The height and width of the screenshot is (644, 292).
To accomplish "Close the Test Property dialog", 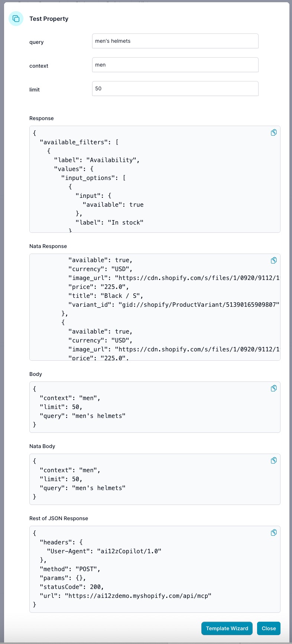I will pyautogui.click(x=269, y=628).
